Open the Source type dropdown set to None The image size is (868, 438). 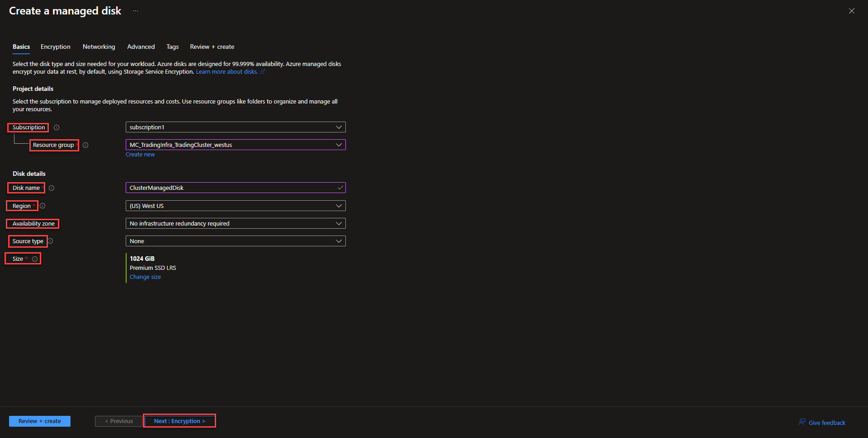(x=235, y=241)
